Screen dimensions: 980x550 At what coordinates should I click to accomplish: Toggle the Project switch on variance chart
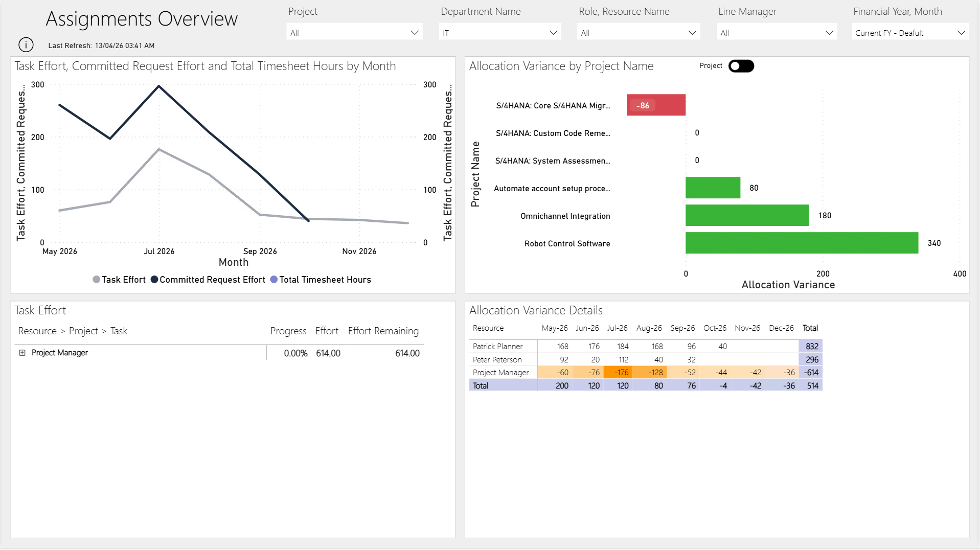click(741, 66)
